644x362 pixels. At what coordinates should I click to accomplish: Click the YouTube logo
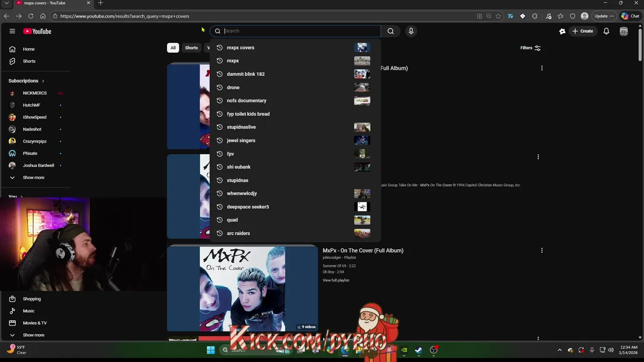[37, 31]
